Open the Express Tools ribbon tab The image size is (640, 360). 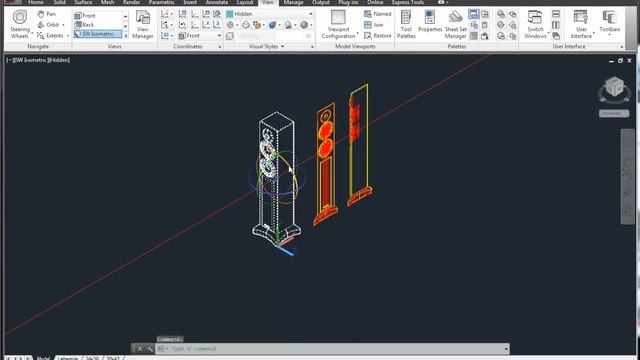click(407, 2)
